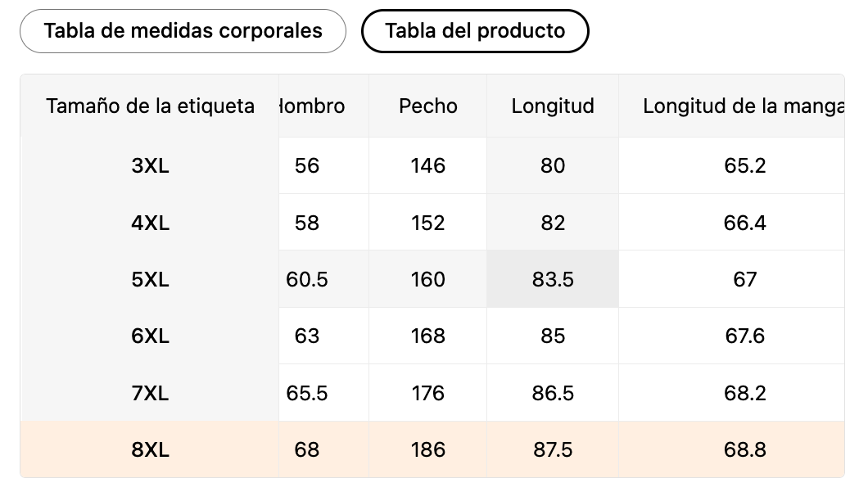
Task: Click the Tamaño de la etiqueta header
Action: coord(150,106)
